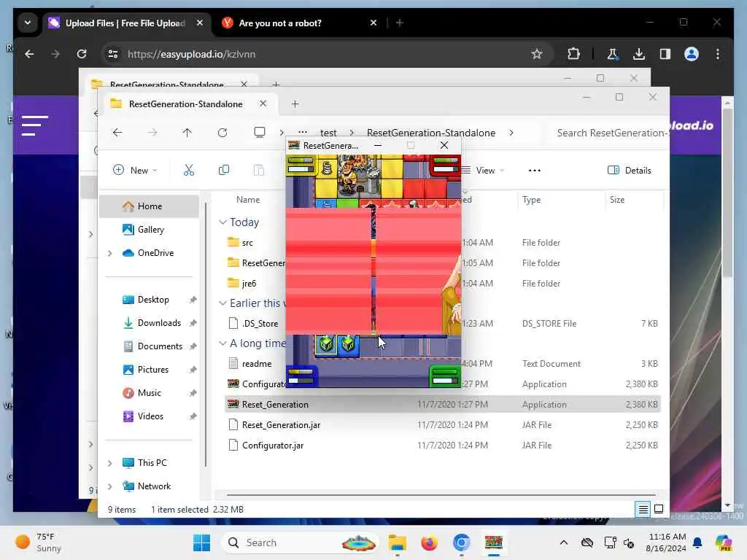Open browser extensions puzzle icon
This screenshot has height=560, width=747.
573,54
